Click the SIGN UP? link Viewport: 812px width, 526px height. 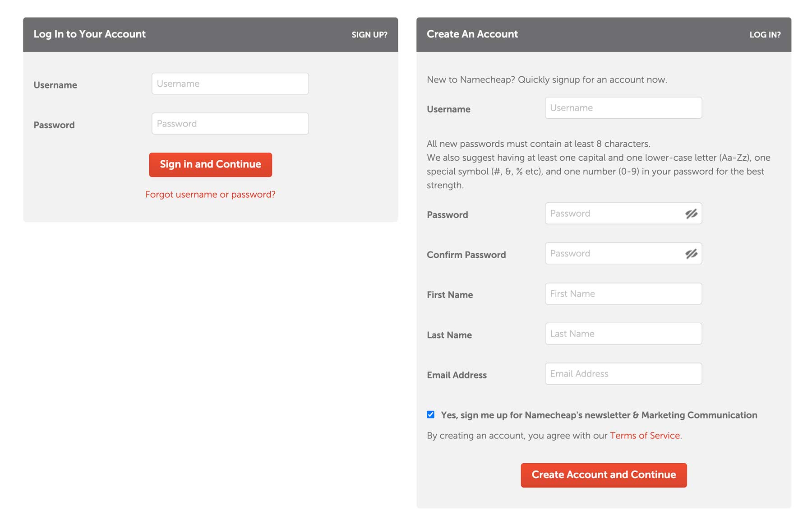[x=369, y=34]
